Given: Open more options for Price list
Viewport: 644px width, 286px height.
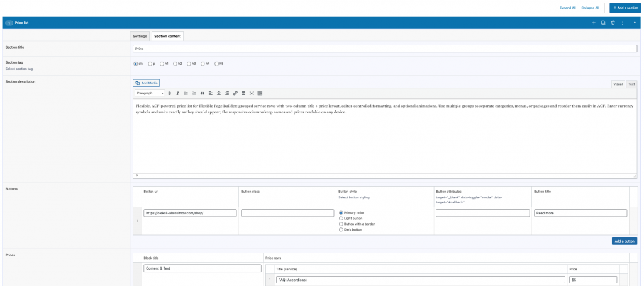Looking at the screenshot, I should (622, 23).
